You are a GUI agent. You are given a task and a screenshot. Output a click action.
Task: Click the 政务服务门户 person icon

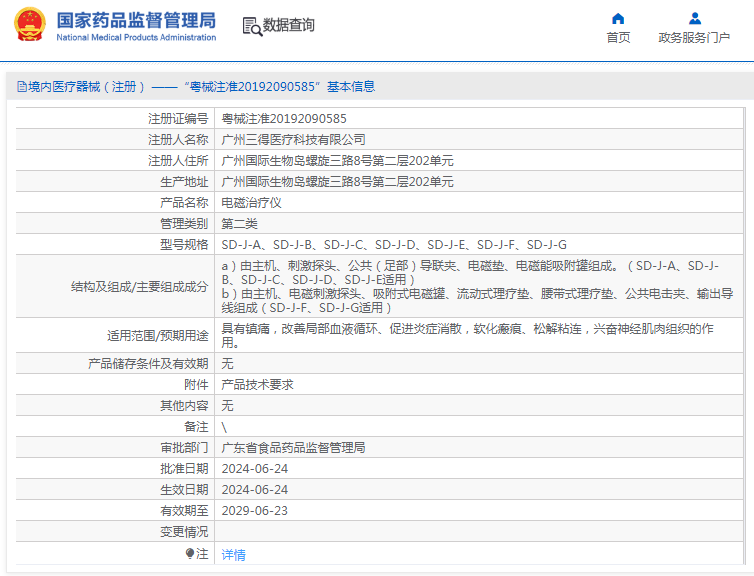pos(694,18)
